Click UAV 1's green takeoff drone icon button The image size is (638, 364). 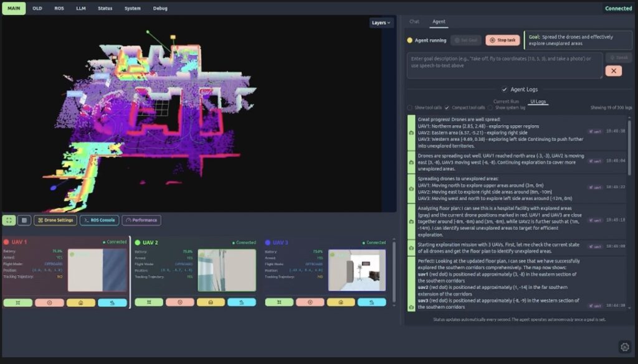tap(18, 302)
